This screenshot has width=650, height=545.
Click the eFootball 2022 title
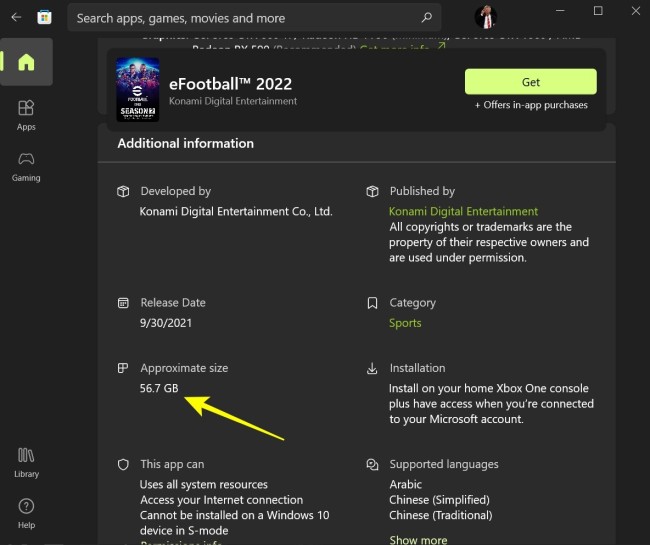230,84
